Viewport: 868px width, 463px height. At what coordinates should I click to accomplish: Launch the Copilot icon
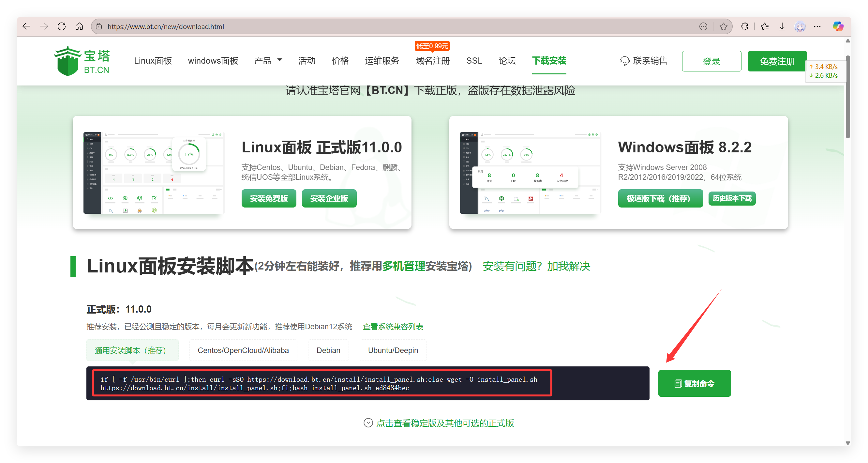coord(838,26)
